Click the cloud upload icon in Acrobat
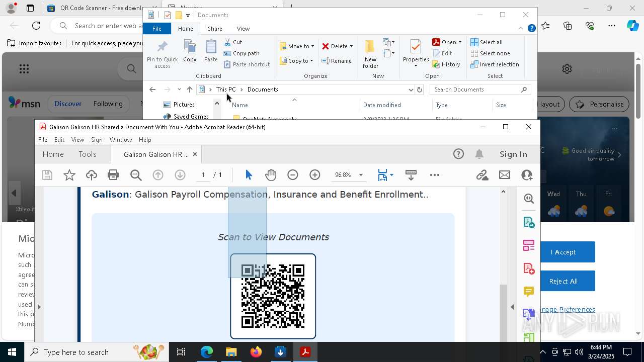 pyautogui.click(x=92, y=175)
